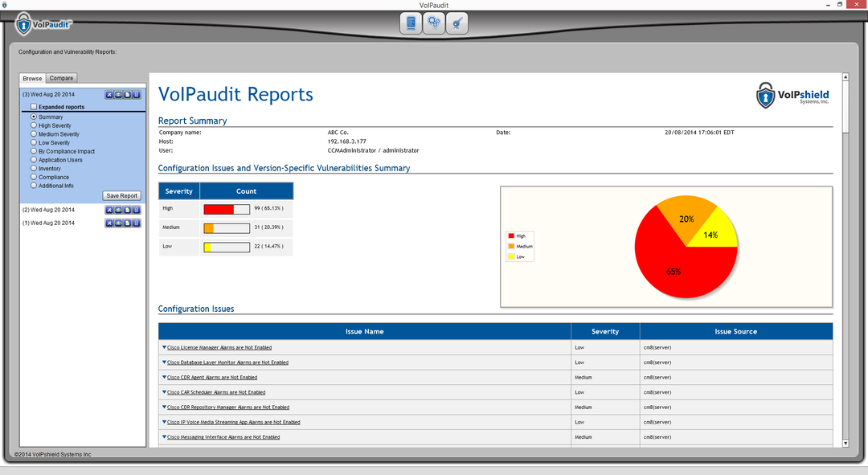The width and height of the screenshot is (868, 475).
Task: Open the reports document toolbar icon
Action: (411, 23)
